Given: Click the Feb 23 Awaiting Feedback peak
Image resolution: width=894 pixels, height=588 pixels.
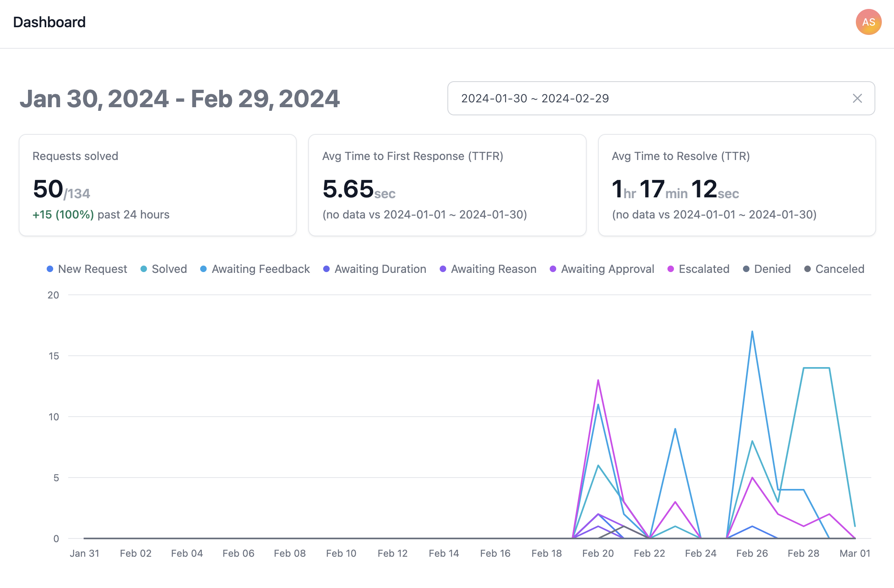Looking at the screenshot, I should pyautogui.click(x=675, y=429).
